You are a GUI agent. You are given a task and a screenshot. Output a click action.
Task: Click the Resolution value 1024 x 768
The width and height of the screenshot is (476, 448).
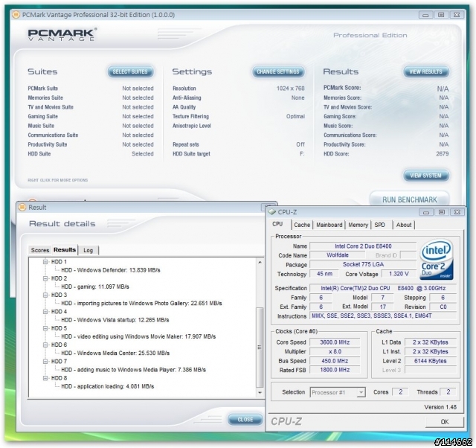pos(290,89)
